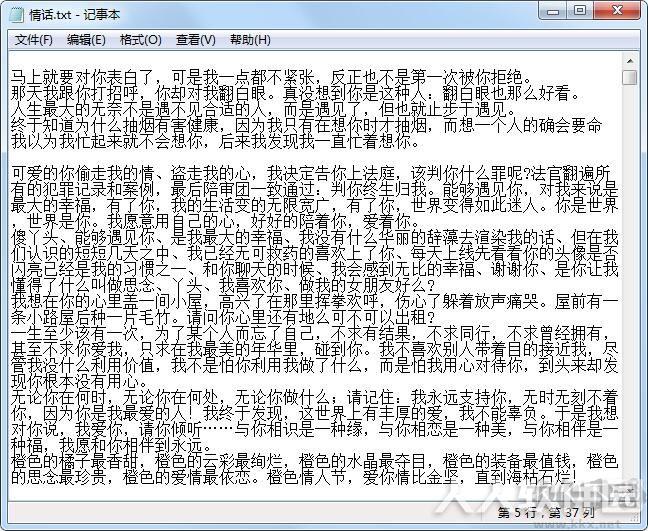Click the line starting 一生至少该有一次
The image size is (648, 531).
(x=311, y=333)
